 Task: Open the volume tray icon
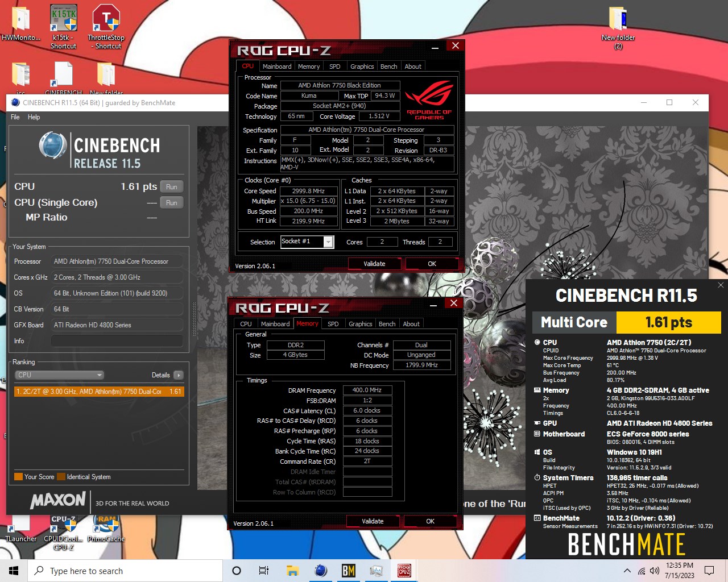[655, 571]
